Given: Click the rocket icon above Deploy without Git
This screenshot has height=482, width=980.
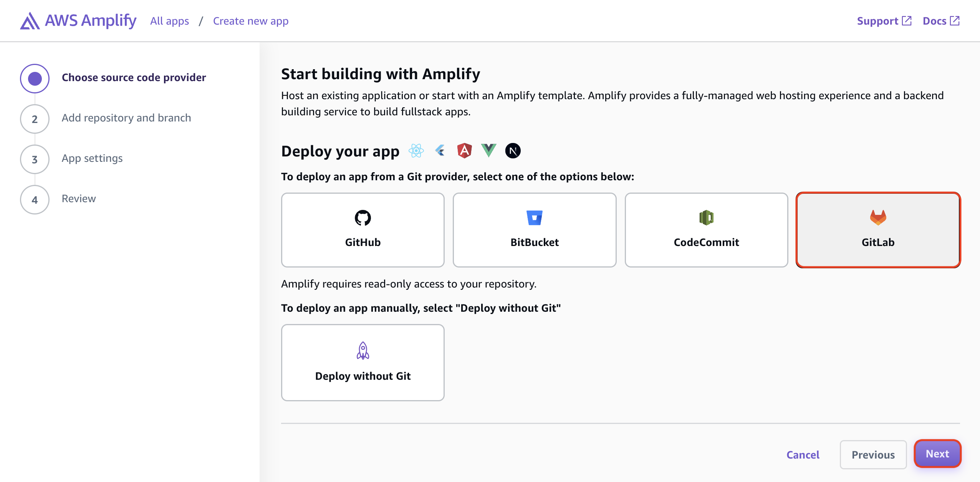Looking at the screenshot, I should 363,351.
